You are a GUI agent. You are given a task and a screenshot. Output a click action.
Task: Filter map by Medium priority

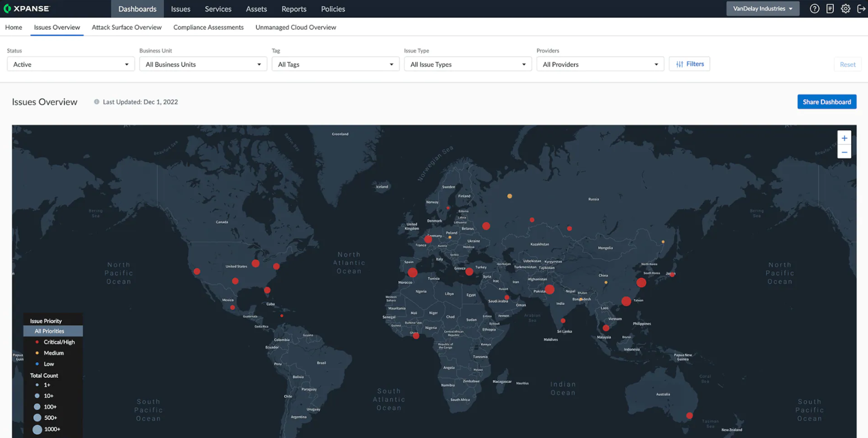[x=53, y=353]
